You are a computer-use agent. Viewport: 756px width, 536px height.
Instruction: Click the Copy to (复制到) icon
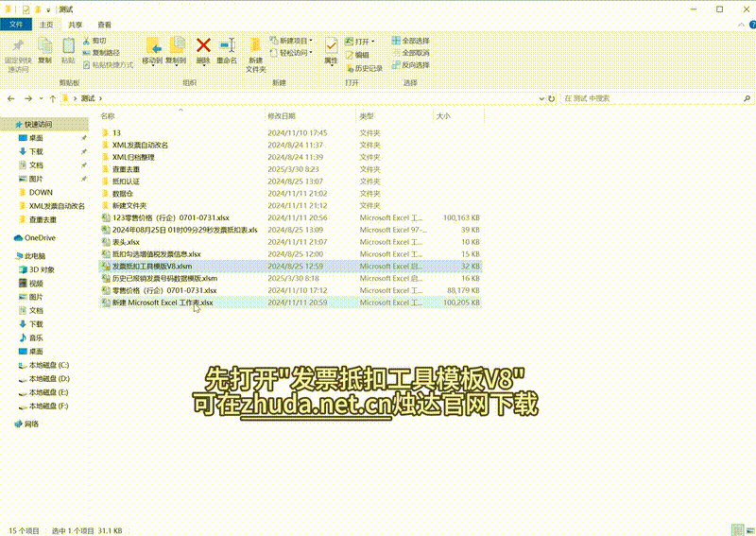[x=177, y=45]
